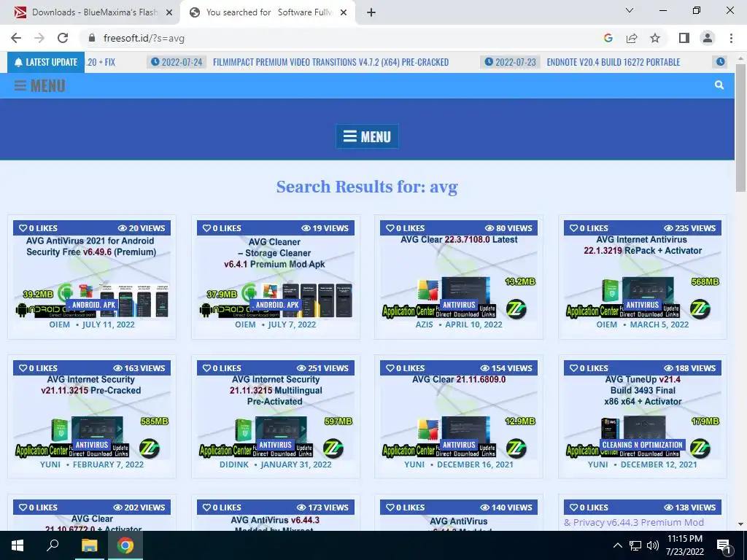
Task: Click the date DECEMBER 16, 2021
Action: (x=475, y=464)
